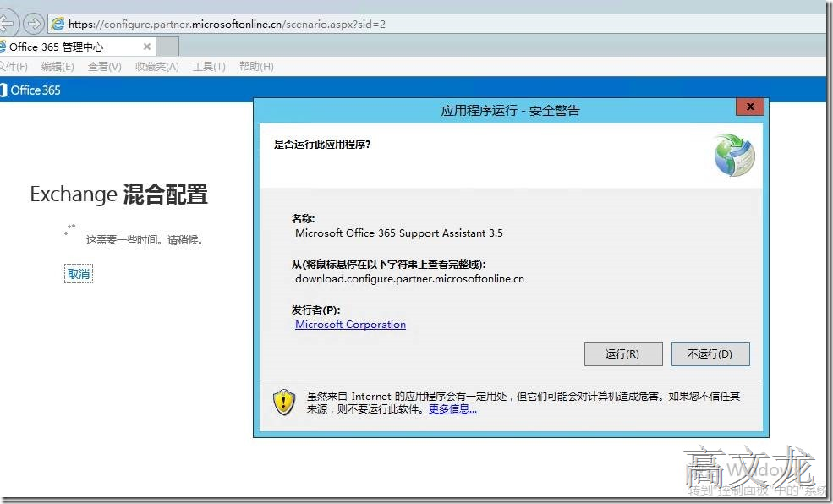Click the yellow warning shield icon

(284, 402)
